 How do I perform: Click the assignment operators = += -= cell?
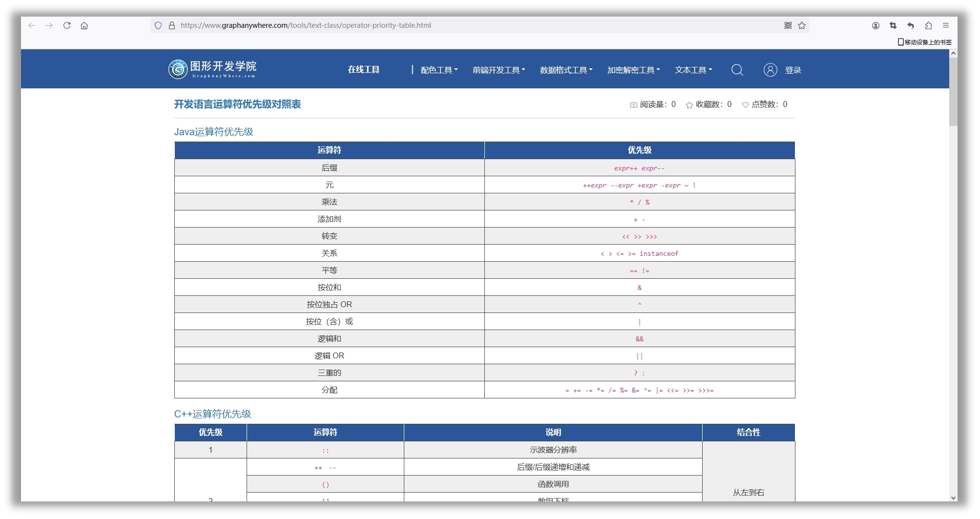[x=640, y=390]
